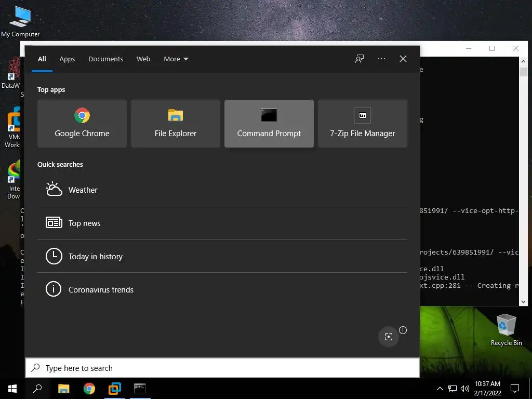Open Coronavirus trends quick search
The height and width of the screenshot is (399, 532).
222,289
